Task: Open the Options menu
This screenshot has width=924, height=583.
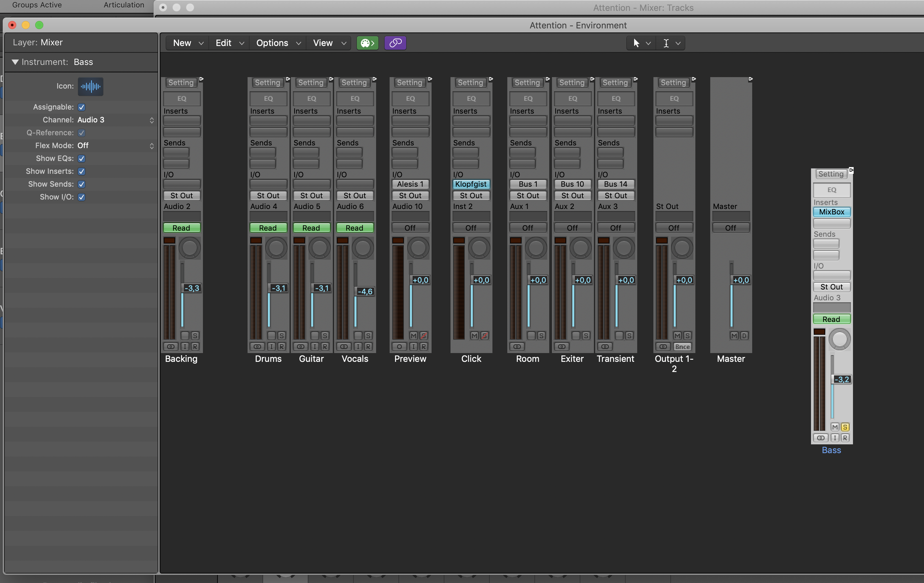Action: pyautogui.click(x=278, y=43)
